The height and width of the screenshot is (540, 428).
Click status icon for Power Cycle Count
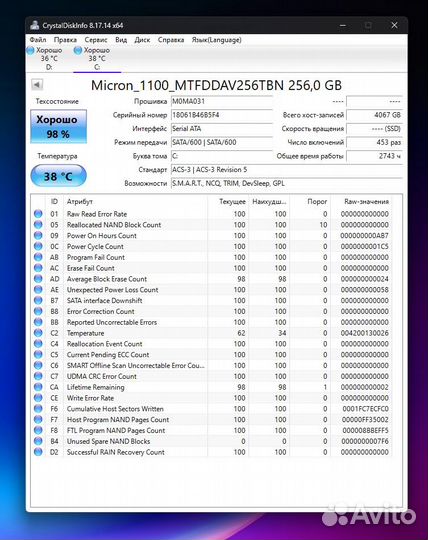[x=38, y=246]
